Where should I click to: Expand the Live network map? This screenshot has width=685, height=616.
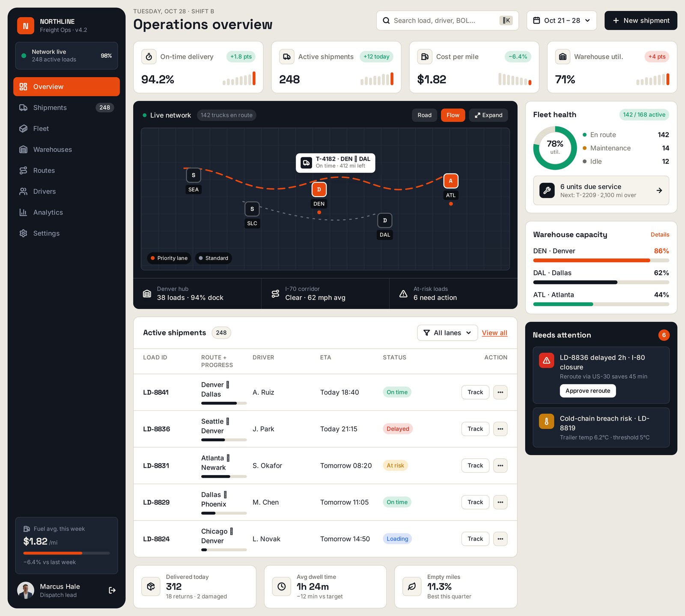pyautogui.click(x=488, y=115)
